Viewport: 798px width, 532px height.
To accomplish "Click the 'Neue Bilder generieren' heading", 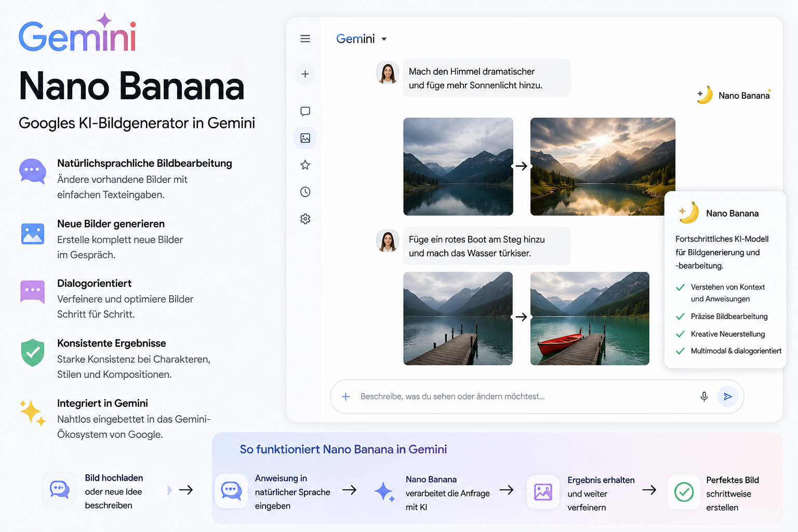I will [111, 224].
